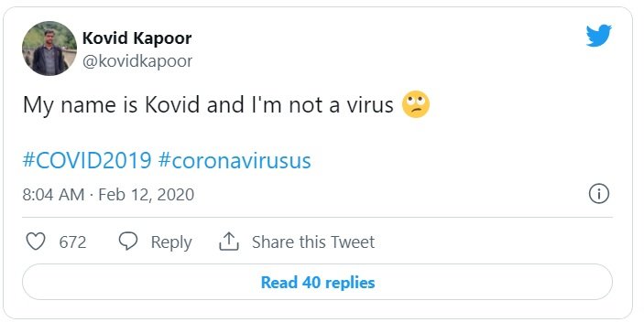Image resolution: width=644 pixels, height=333 pixels.
Task: Like the tweet with the heart icon
Action: (36, 242)
